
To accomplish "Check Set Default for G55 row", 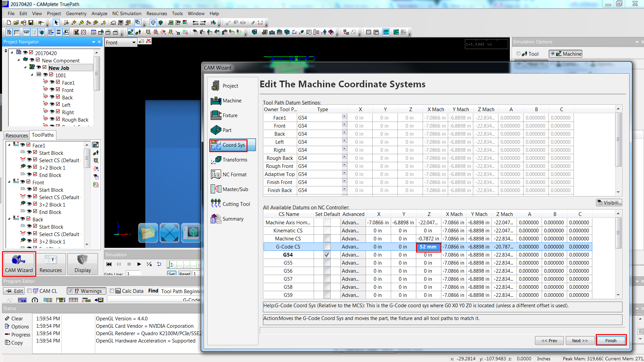I will 327,263.
